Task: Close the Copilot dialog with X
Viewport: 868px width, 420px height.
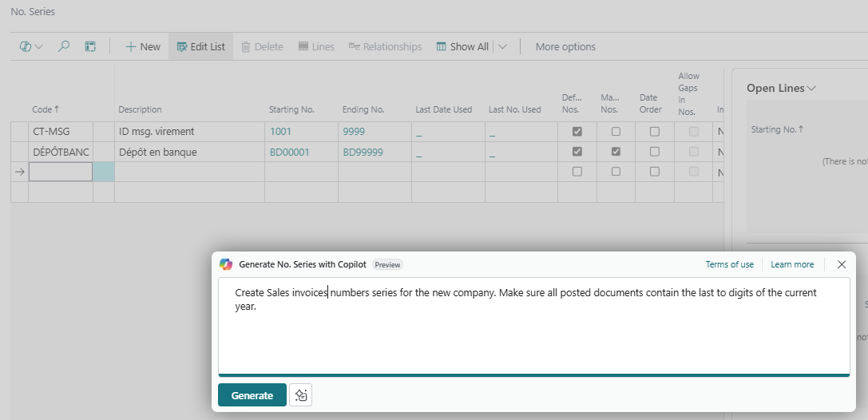Action: coord(842,264)
